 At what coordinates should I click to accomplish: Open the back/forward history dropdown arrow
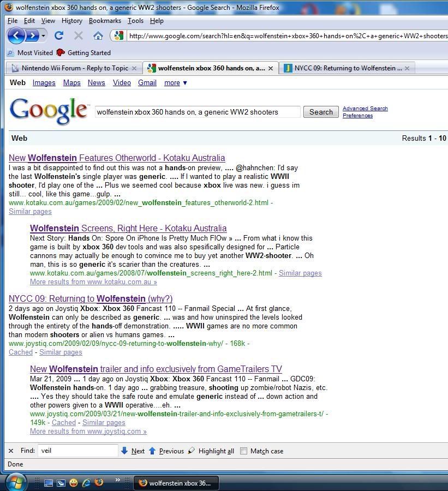(44, 35)
